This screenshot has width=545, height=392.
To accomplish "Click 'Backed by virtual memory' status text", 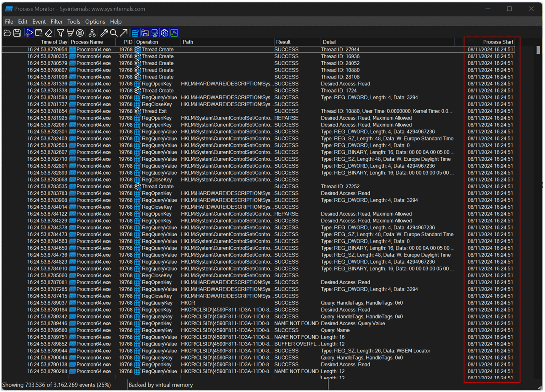I will tap(161, 385).
